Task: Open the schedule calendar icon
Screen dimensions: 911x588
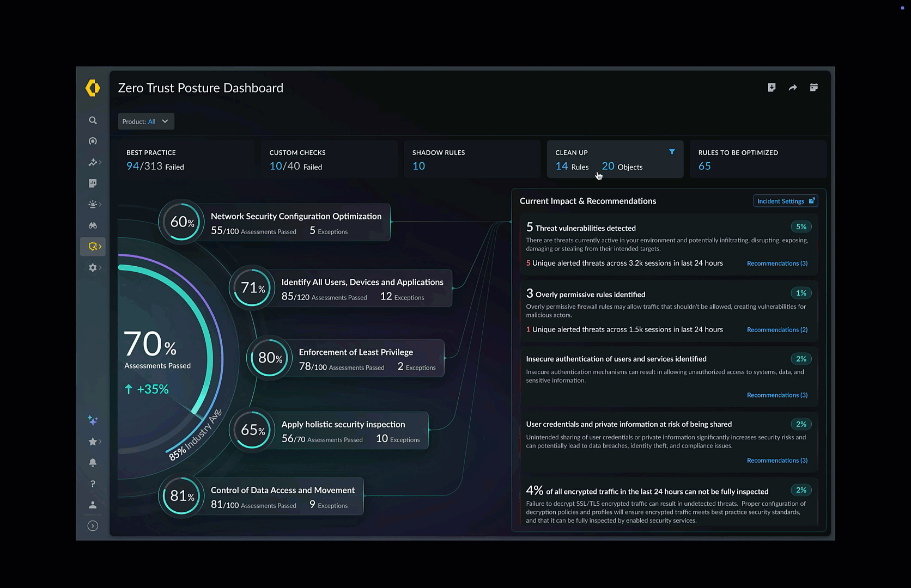Action: (x=813, y=88)
